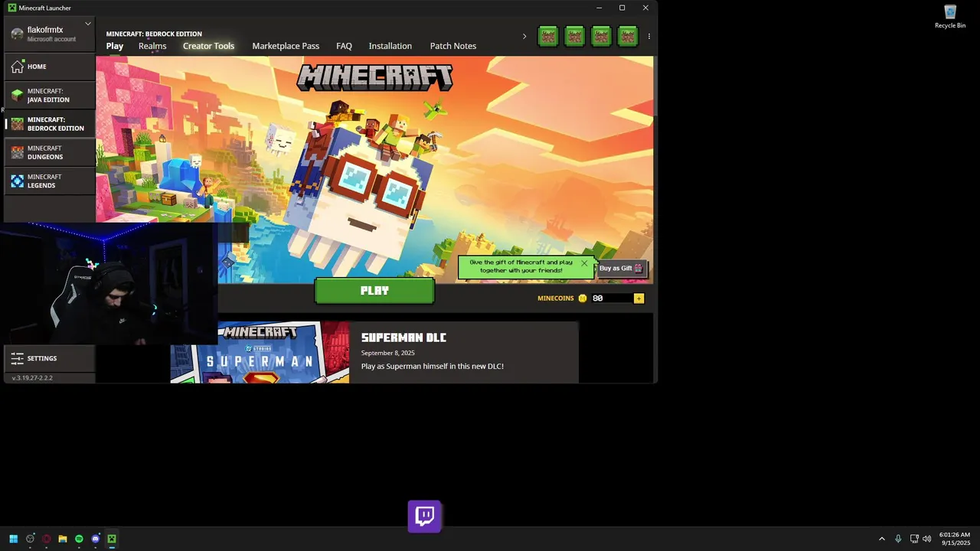Open the FAQ tab

pyautogui.click(x=344, y=46)
